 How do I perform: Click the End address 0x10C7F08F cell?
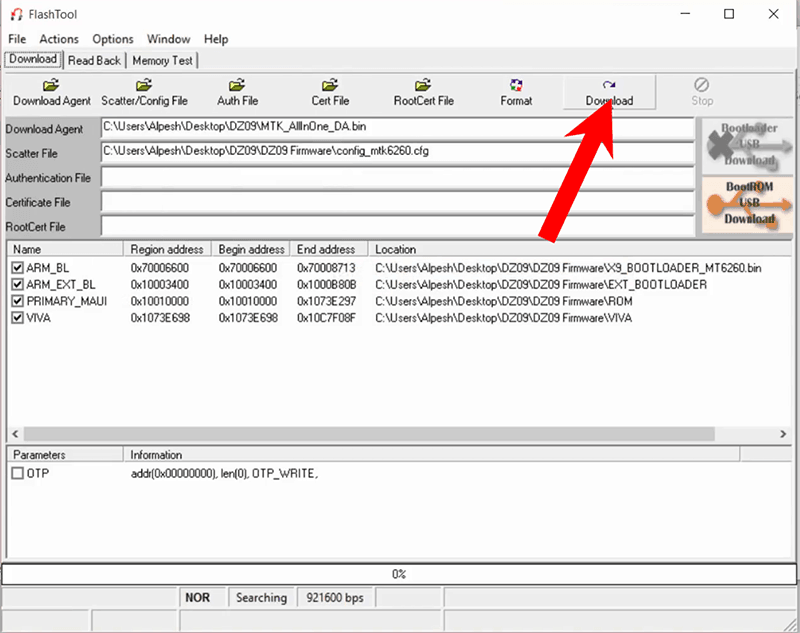[x=327, y=318]
